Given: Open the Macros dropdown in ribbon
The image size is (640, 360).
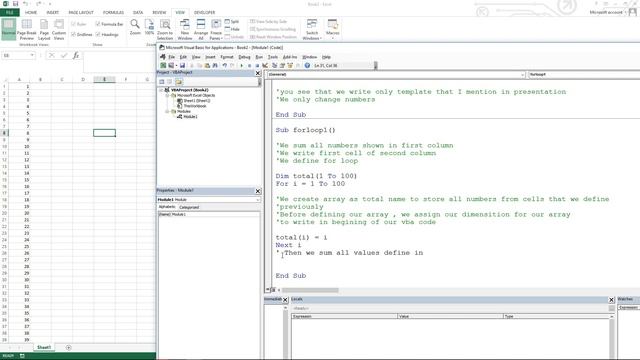Looking at the screenshot, I should (x=333, y=29).
